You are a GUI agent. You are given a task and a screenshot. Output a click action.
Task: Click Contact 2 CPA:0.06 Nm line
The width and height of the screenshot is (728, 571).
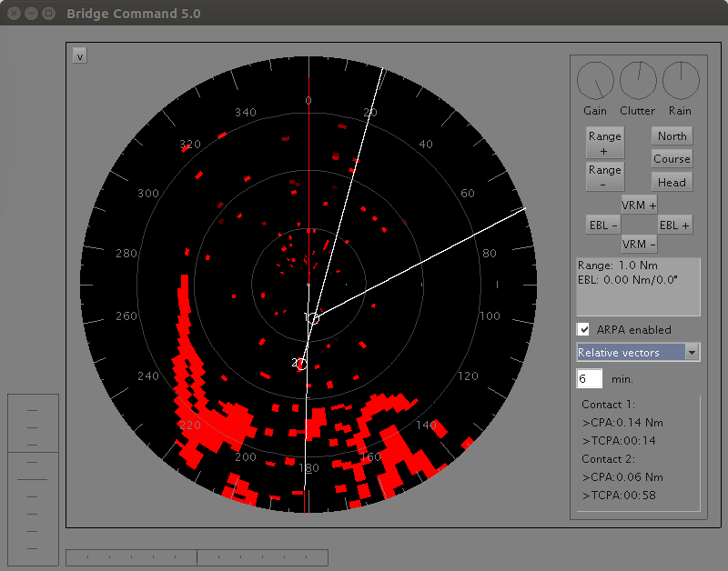click(622, 477)
